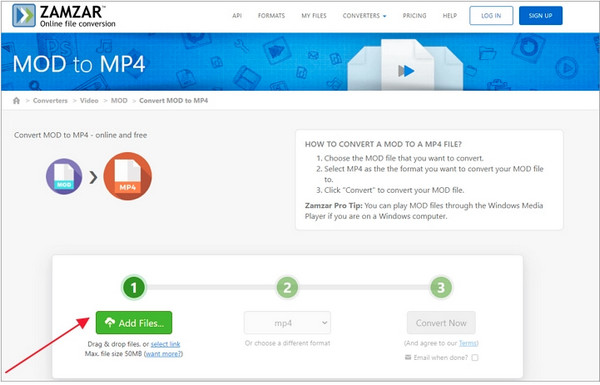
Task: Click the banner file play icon
Action: tap(406, 71)
